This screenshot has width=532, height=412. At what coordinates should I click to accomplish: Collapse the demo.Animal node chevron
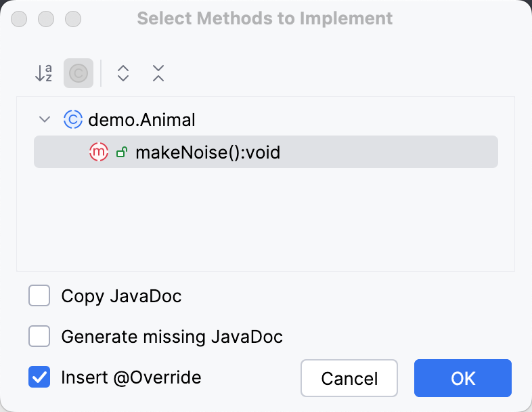pos(45,120)
